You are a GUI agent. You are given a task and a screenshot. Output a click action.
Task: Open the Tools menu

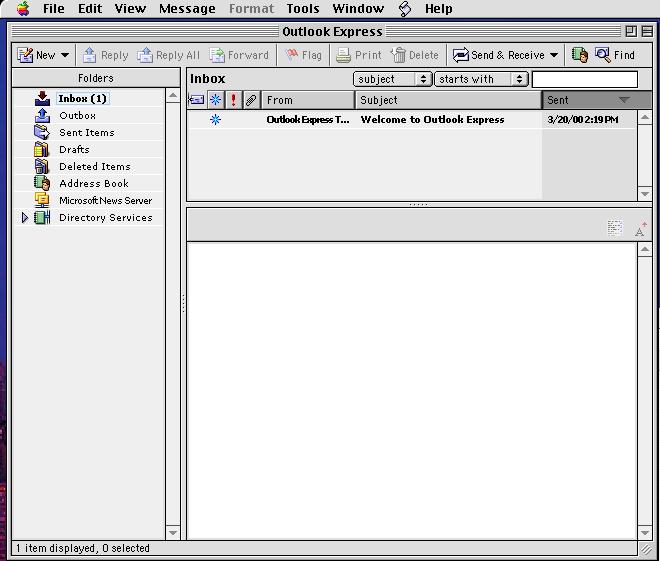point(303,8)
